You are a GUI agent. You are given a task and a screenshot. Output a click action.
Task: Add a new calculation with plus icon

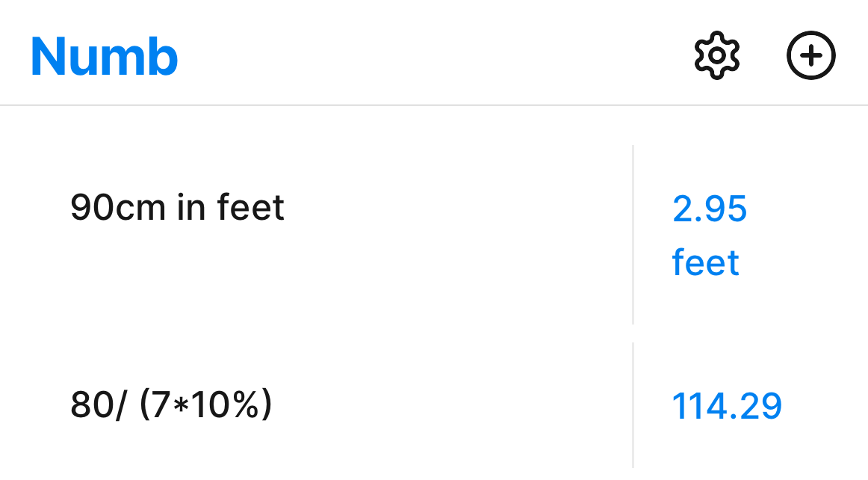810,55
